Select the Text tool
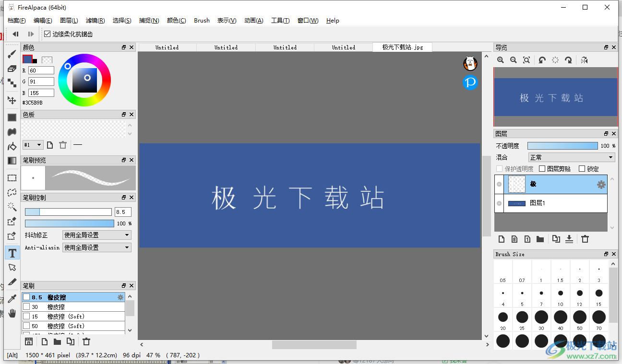 pos(12,253)
